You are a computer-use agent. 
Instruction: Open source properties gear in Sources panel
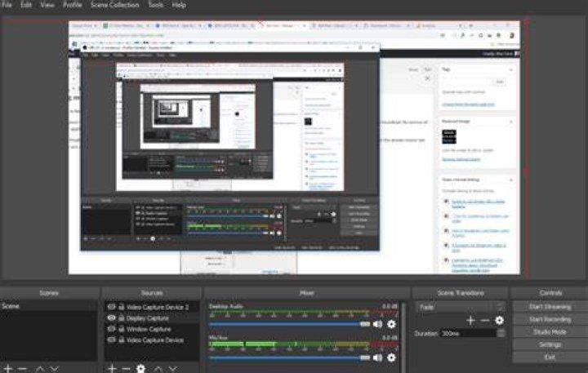click(141, 368)
